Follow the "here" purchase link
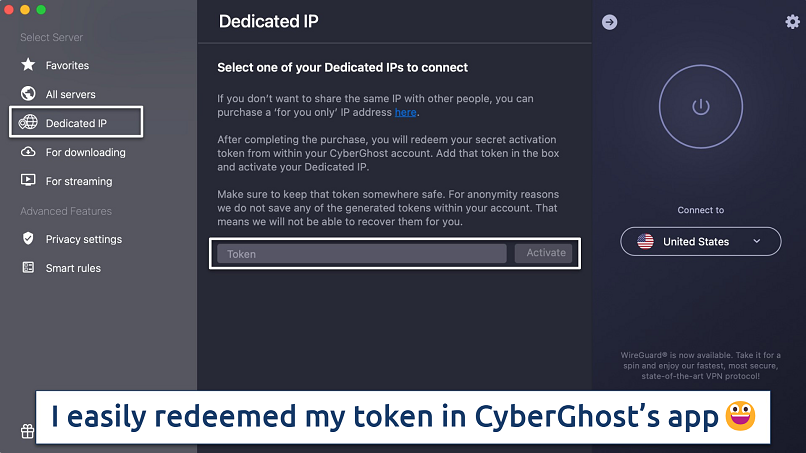 tap(405, 113)
